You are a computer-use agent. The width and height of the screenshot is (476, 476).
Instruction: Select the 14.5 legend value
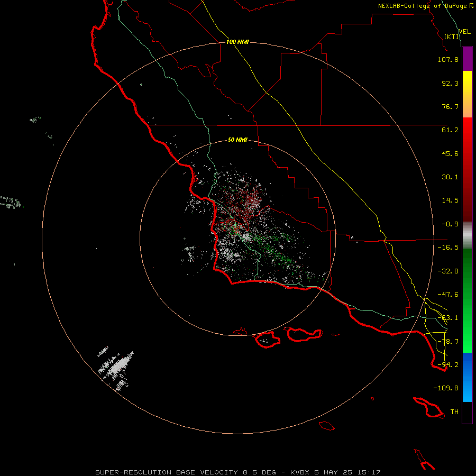[450, 200]
